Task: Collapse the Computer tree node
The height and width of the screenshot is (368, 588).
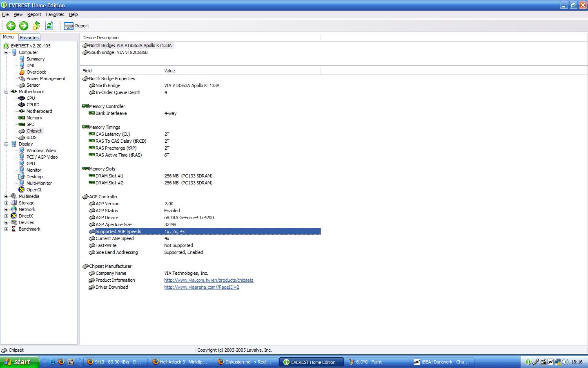Action: (6, 52)
